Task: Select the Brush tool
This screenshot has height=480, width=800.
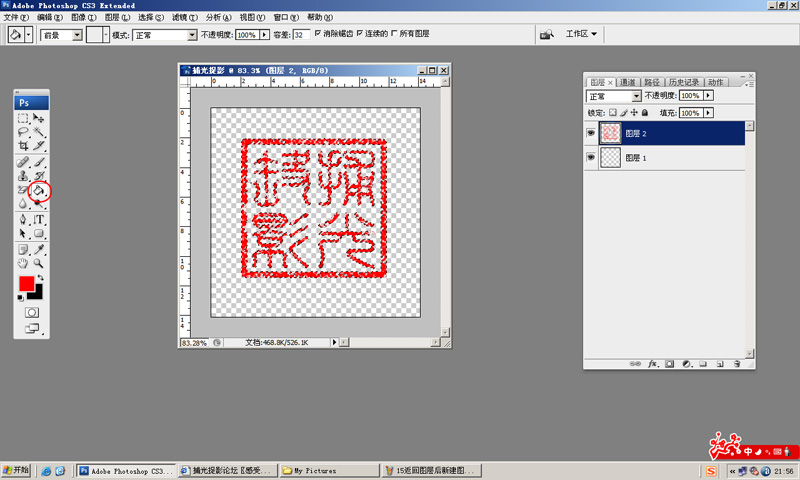Action: [39, 163]
